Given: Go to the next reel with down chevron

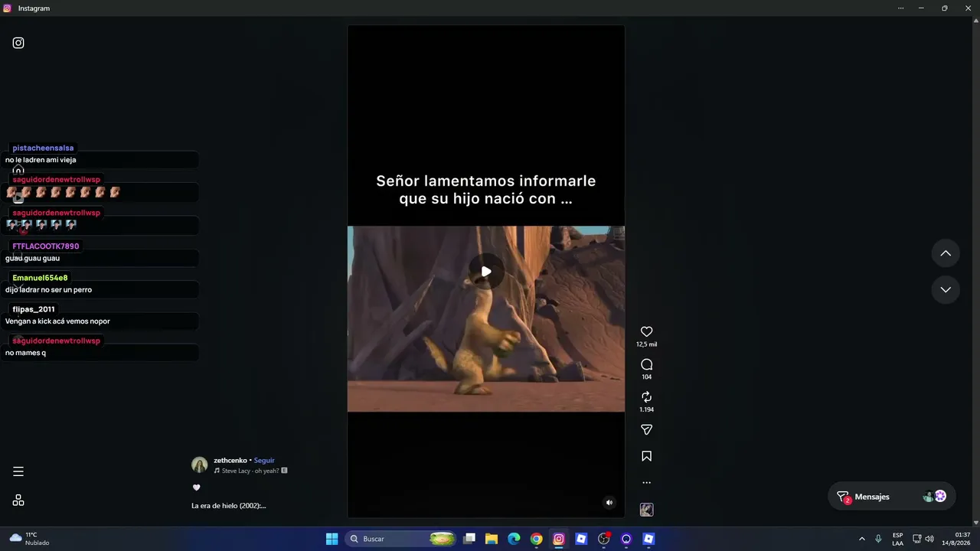Looking at the screenshot, I should click(946, 289).
